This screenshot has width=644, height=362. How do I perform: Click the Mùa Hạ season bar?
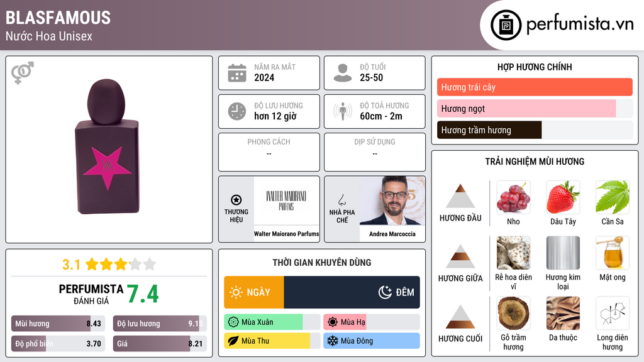pyautogui.click(x=372, y=322)
